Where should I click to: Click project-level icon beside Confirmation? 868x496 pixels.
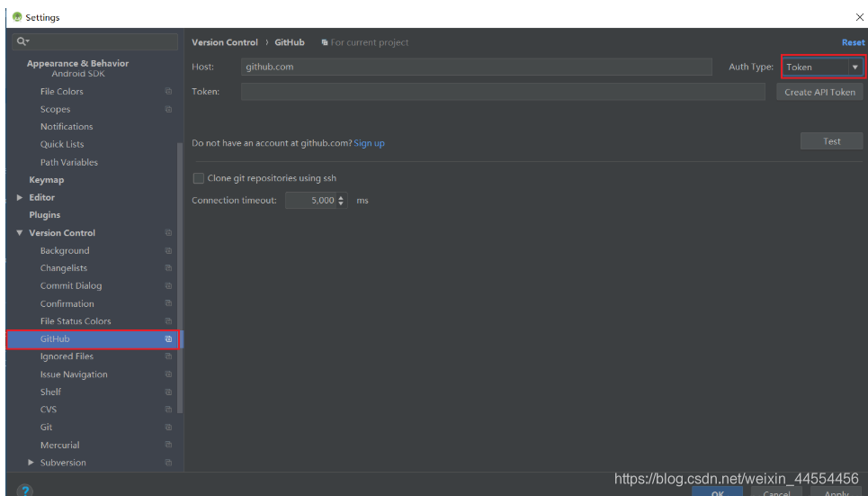point(168,303)
